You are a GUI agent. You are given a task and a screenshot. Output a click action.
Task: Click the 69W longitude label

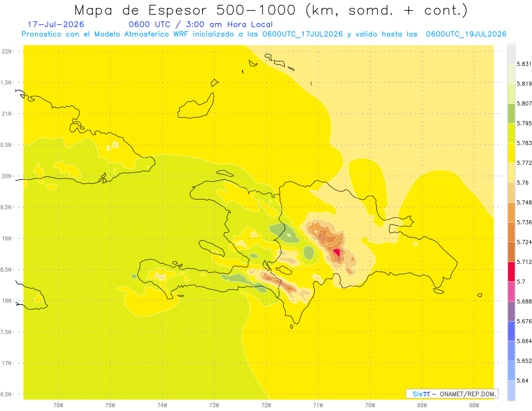(x=422, y=405)
